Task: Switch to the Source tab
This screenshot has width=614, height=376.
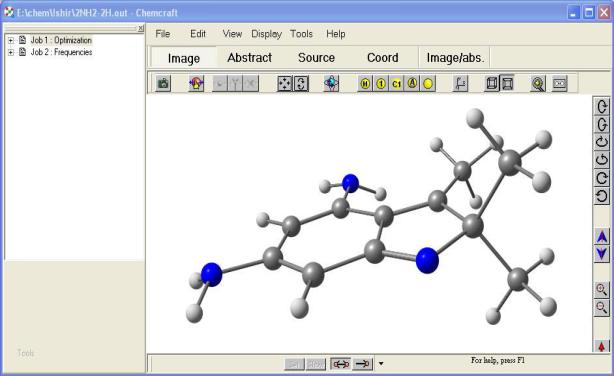Action: click(x=316, y=58)
